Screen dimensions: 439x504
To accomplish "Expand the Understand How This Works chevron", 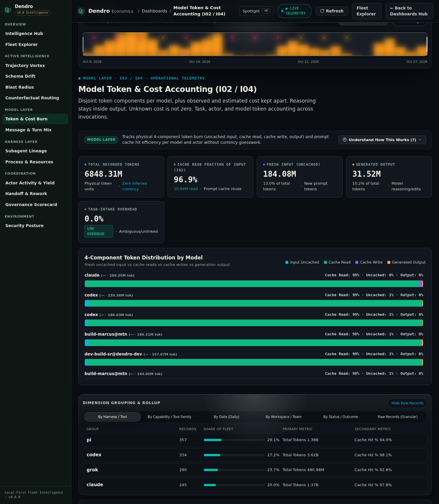I will [420, 140].
